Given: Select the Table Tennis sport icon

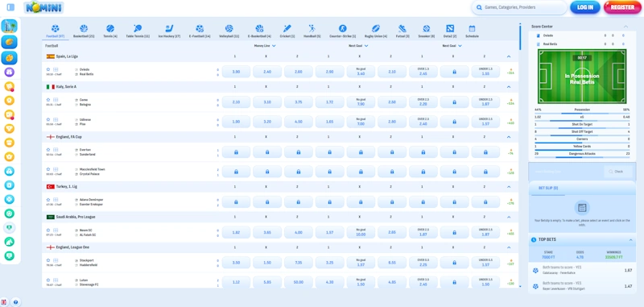Looking at the screenshot, I should 138,28.
